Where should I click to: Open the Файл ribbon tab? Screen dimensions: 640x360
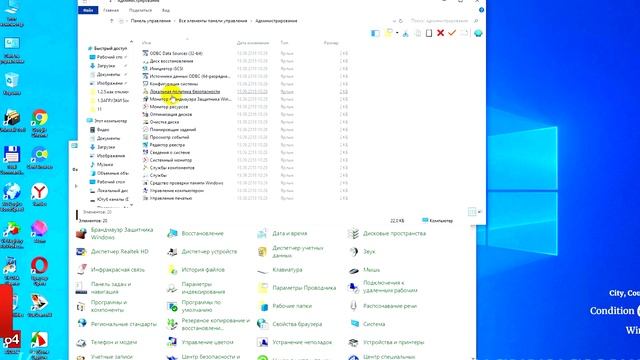tap(88, 10)
